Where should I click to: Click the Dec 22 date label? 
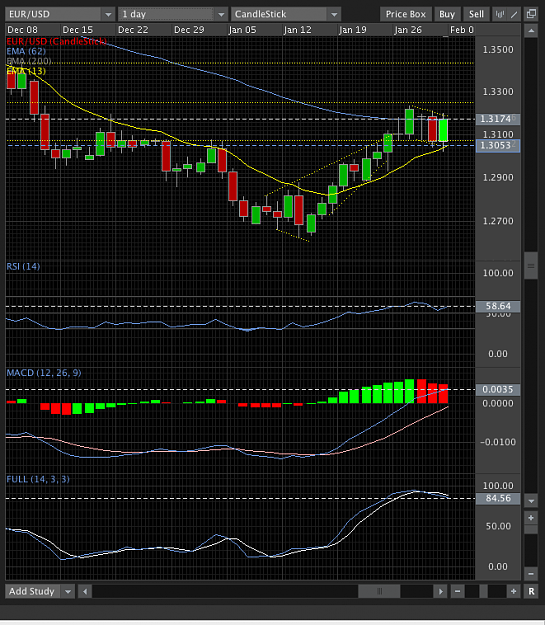[x=133, y=30]
